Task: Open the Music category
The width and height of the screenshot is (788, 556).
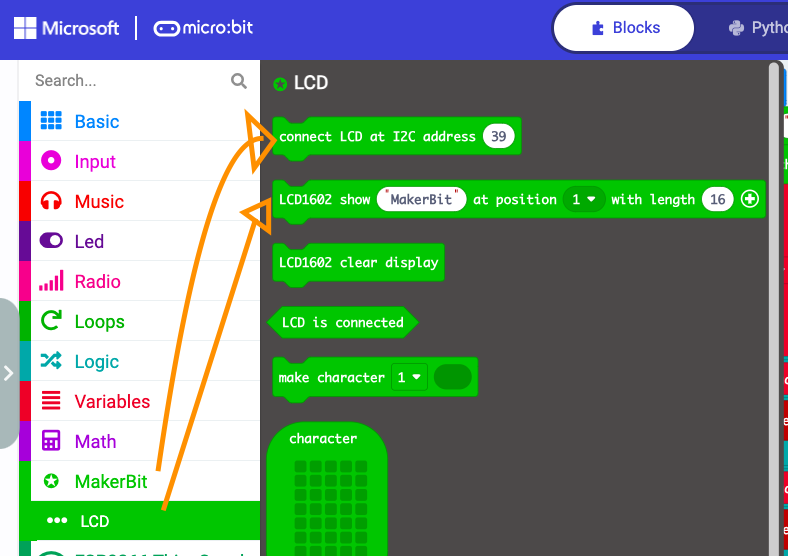Action: click(x=140, y=201)
